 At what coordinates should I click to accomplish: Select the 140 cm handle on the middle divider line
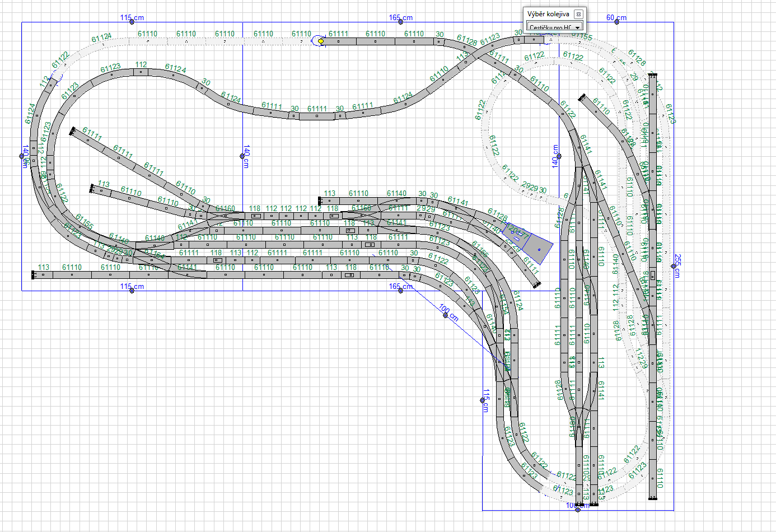click(x=242, y=156)
